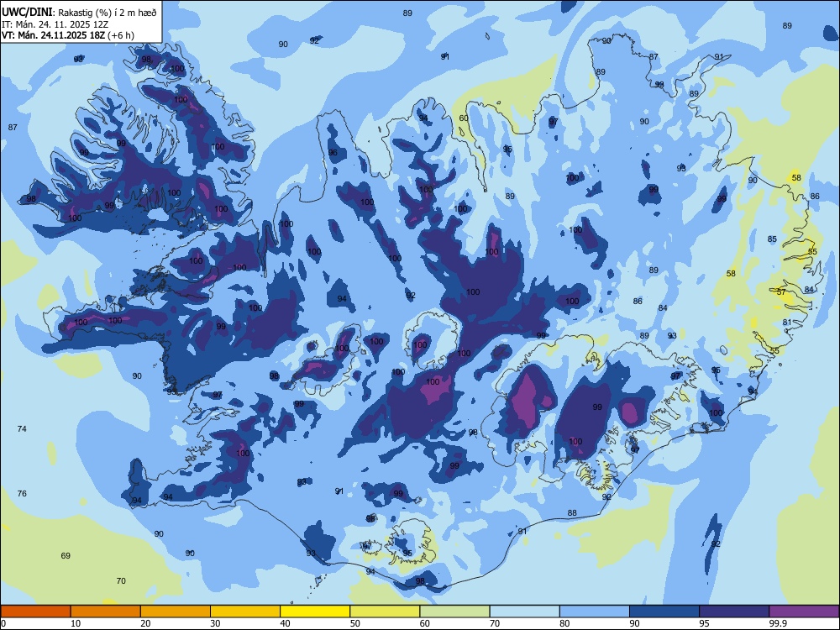840x630 pixels.
Task: Select the bright yellow 40–50 legend swatch
Action: click(315, 612)
